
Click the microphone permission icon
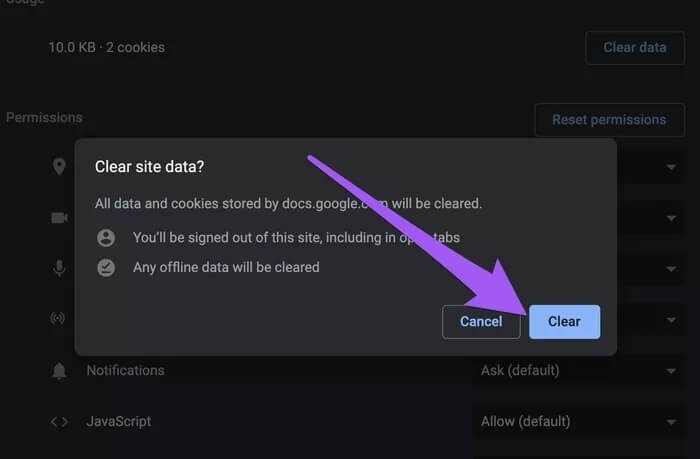59,268
